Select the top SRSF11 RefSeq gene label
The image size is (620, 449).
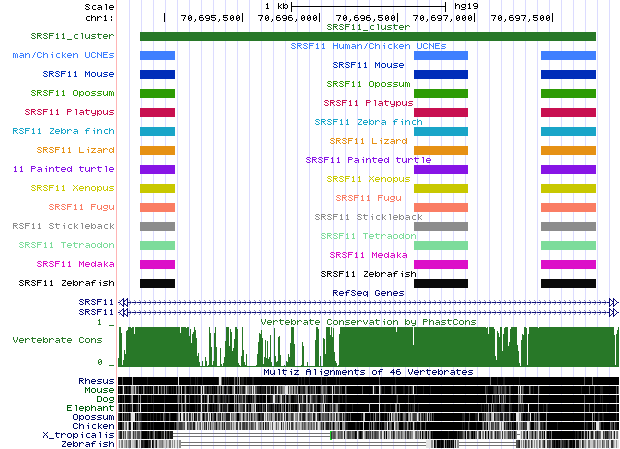[97, 301]
